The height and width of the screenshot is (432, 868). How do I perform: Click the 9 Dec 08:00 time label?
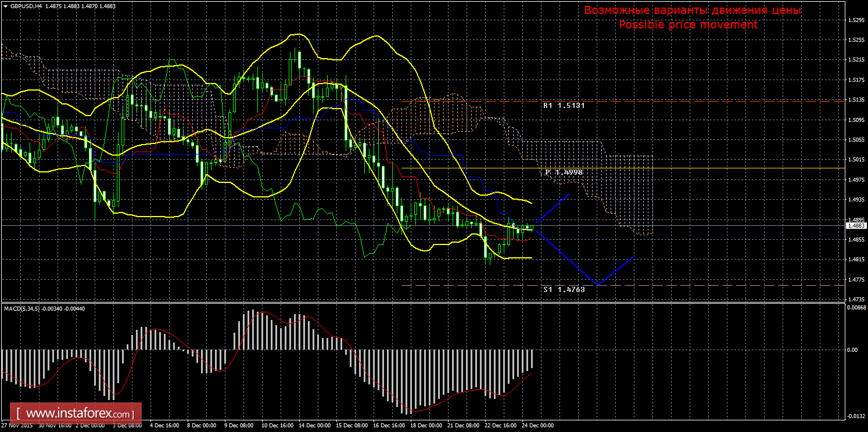click(240, 426)
